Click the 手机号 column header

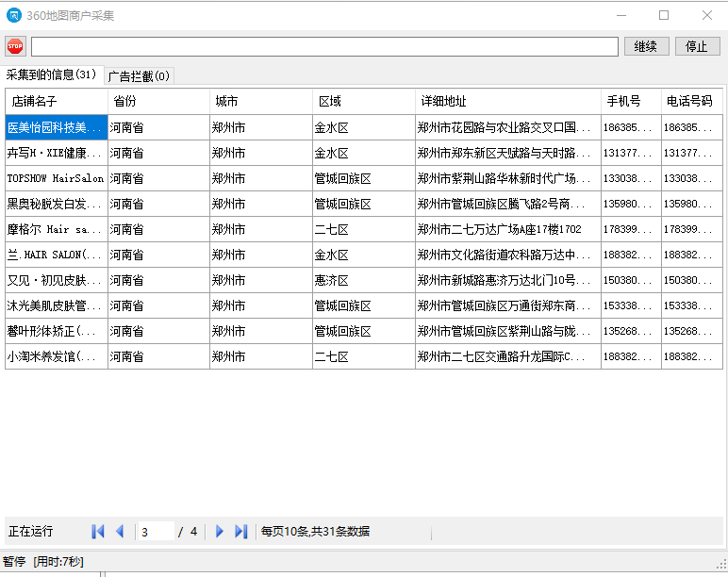631,101
